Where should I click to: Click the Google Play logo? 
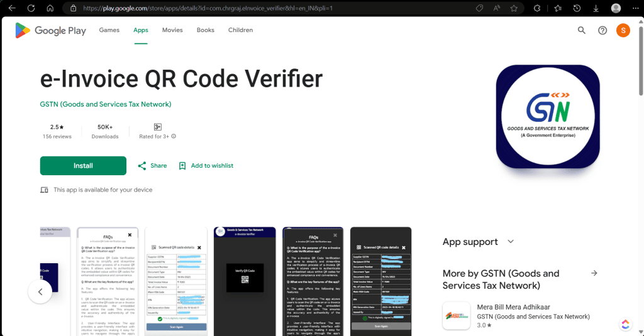(50, 30)
